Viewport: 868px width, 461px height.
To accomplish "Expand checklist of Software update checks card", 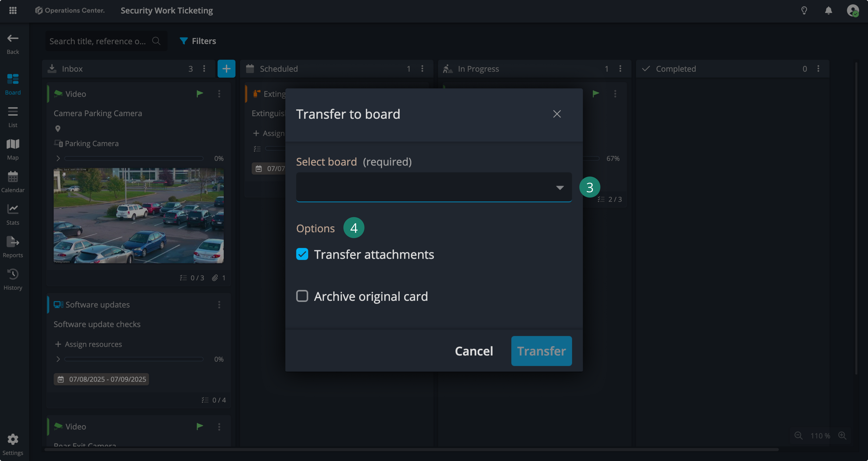I will point(58,359).
